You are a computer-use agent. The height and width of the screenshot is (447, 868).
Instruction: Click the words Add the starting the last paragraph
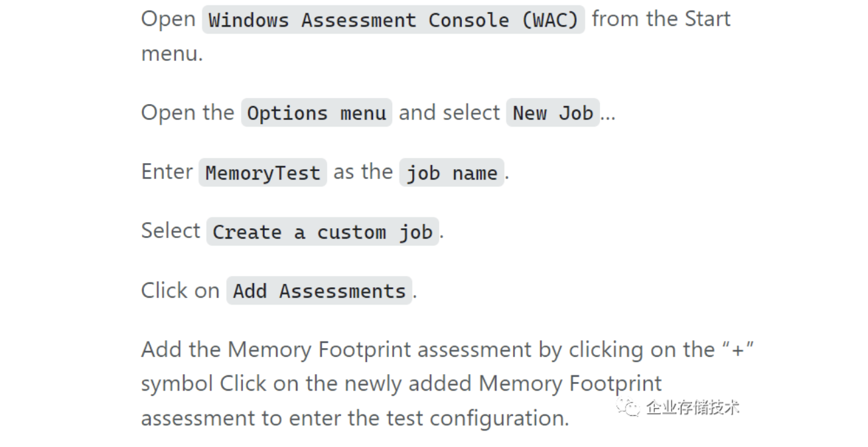click(x=181, y=350)
